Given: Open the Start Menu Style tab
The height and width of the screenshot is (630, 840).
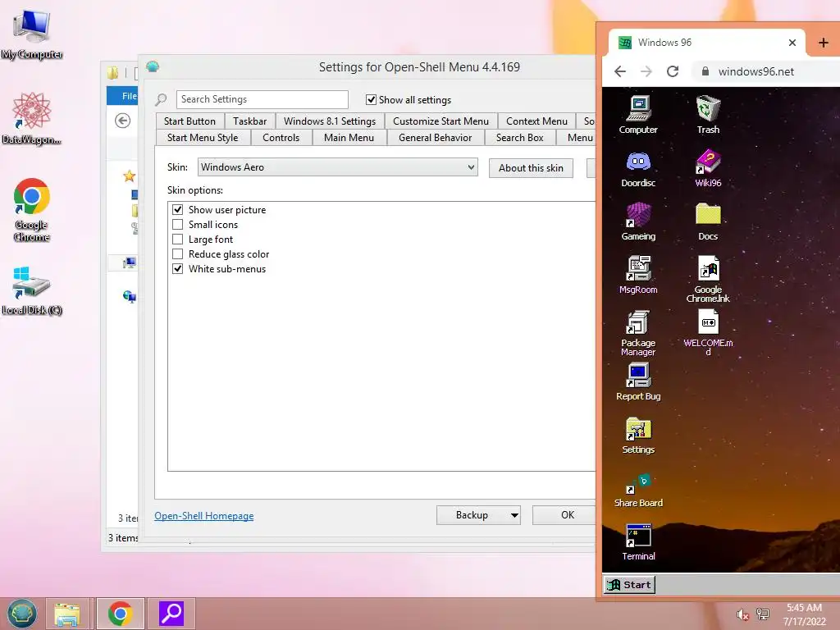Looking at the screenshot, I should click(203, 138).
